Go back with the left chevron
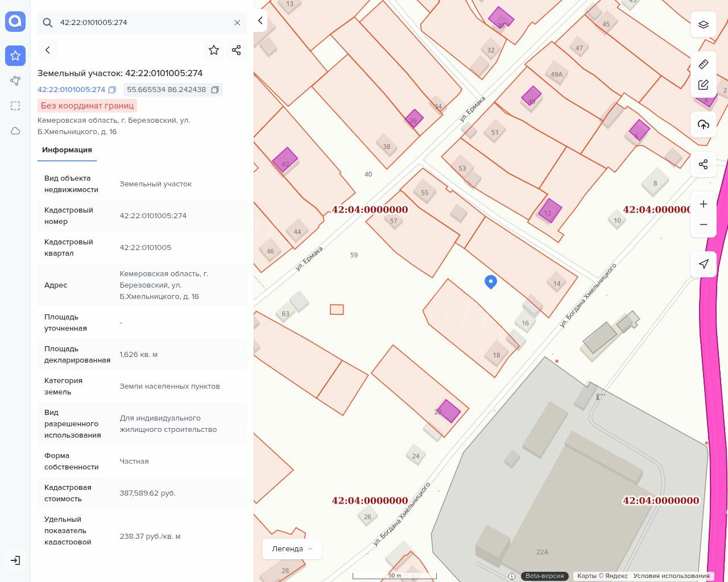Image resolution: width=728 pixels, height=582 pixels. pos(48,50)
